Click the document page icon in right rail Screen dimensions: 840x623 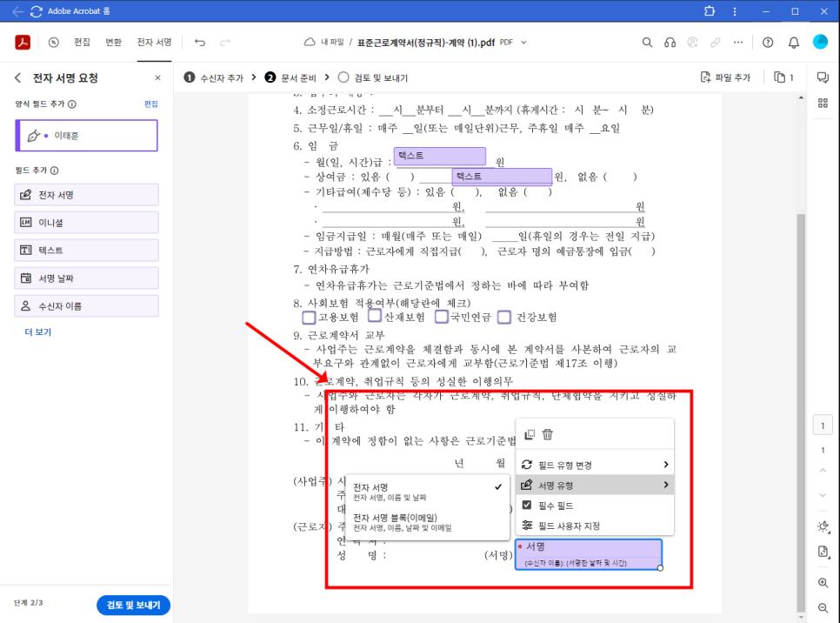pos(823,552)
